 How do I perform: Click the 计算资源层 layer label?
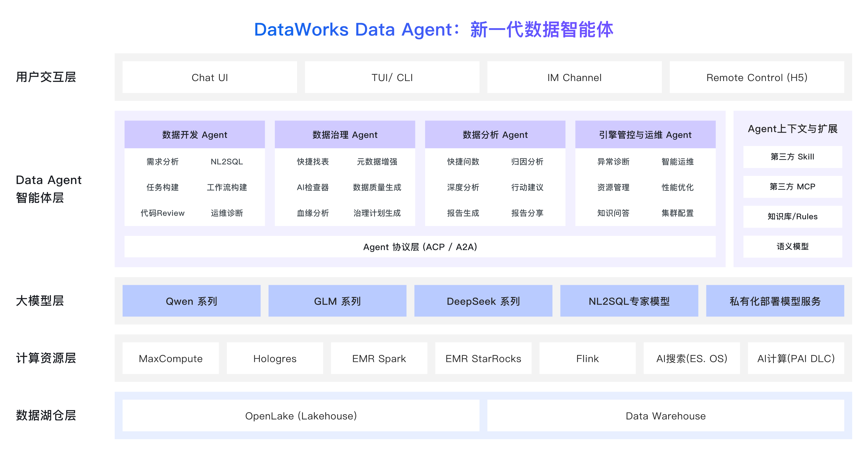point(46,358)
